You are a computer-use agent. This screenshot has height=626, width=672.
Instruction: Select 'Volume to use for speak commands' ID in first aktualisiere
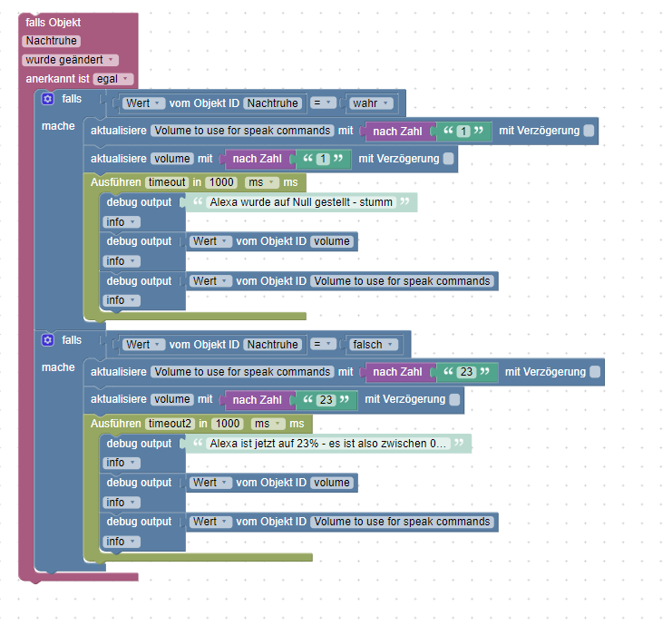(242, 131)
